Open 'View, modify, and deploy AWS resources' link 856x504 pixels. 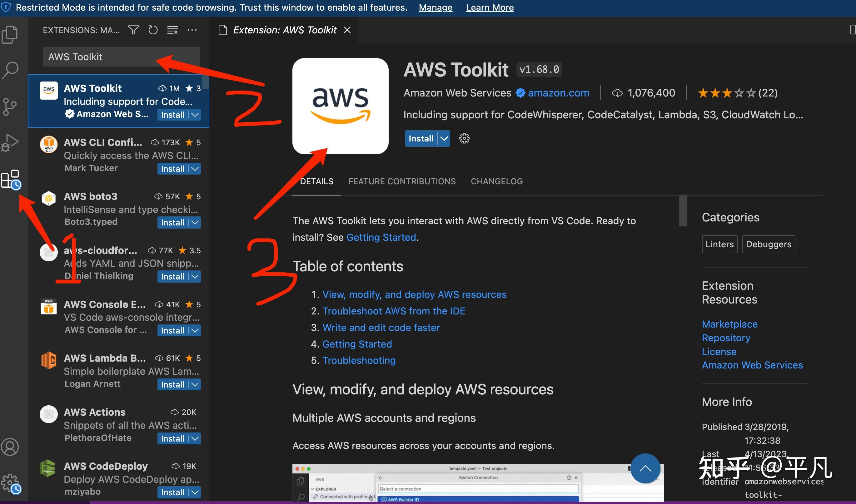click(x=415, y=294)
